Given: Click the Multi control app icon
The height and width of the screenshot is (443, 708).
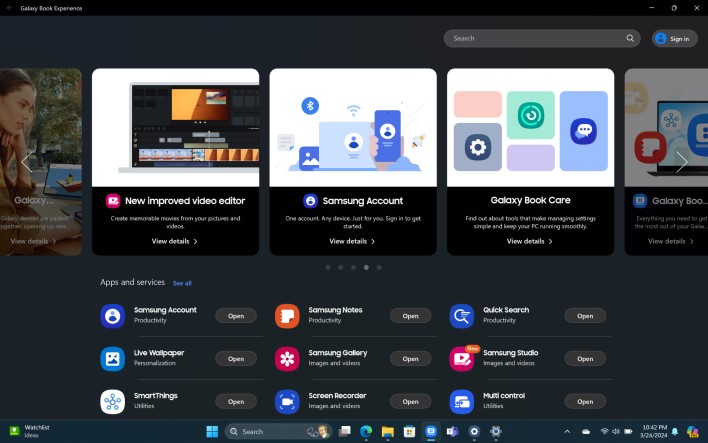Looking at the screenshot, I should tap(461, 402).
